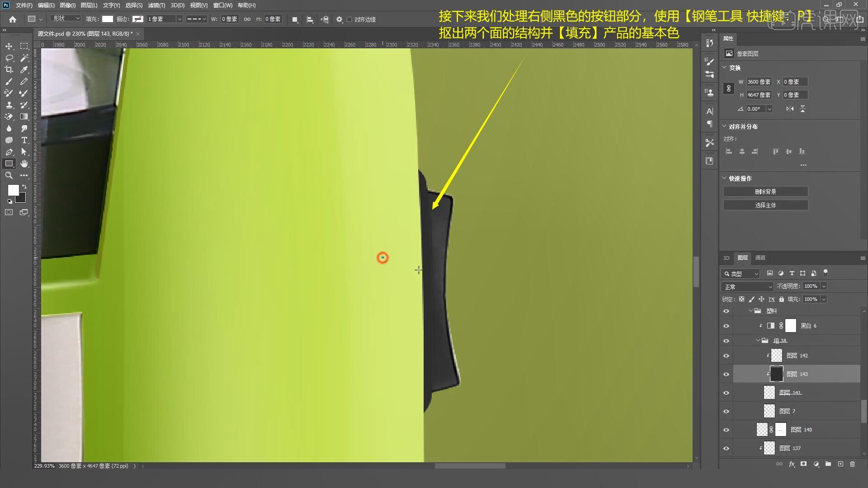Click the delete layer trash icon
Screen dimensions: 868x488
(852, 464)
